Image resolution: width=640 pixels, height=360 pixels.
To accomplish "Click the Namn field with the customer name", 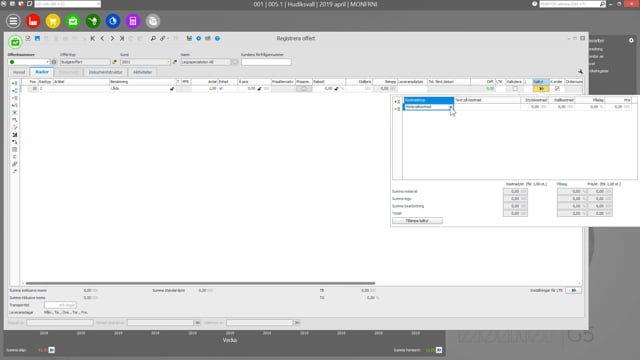I will [206, 62].
